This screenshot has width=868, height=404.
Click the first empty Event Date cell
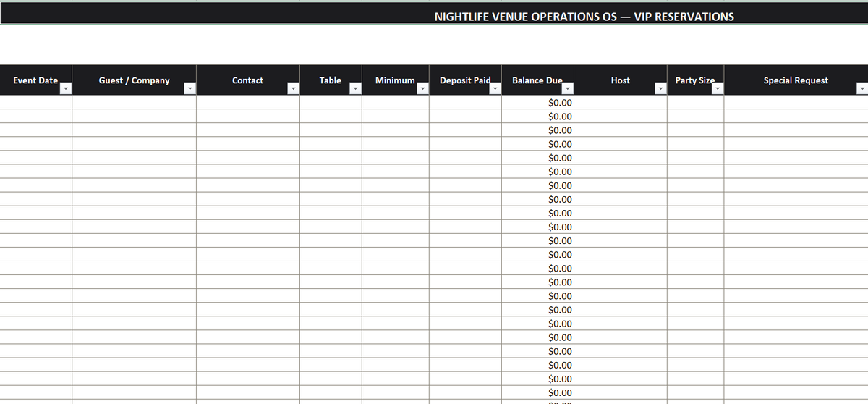35,103
